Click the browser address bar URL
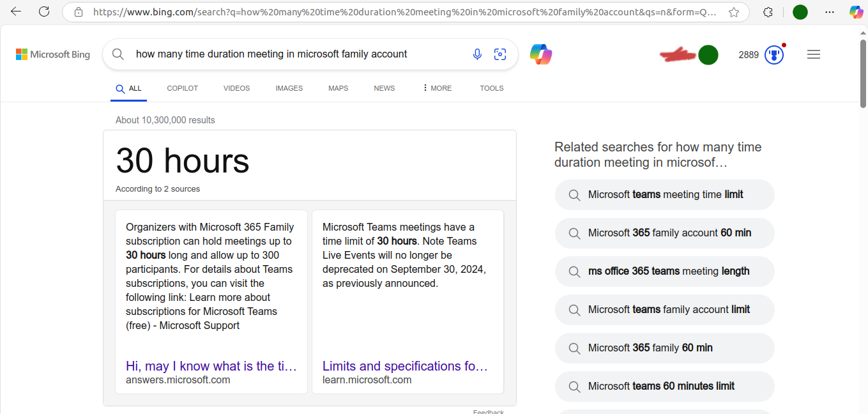Screen dimensions: 868x414 click(x=404, y=11)
